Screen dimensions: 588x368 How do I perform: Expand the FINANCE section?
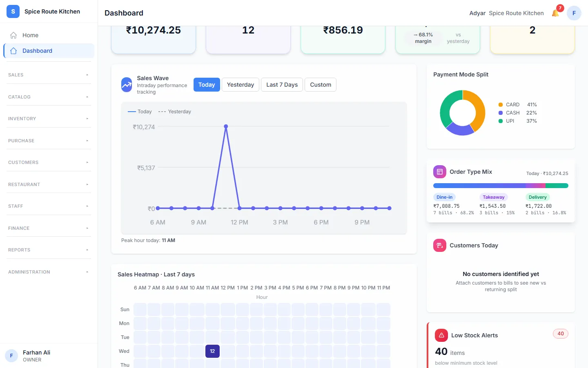[49, 228]
